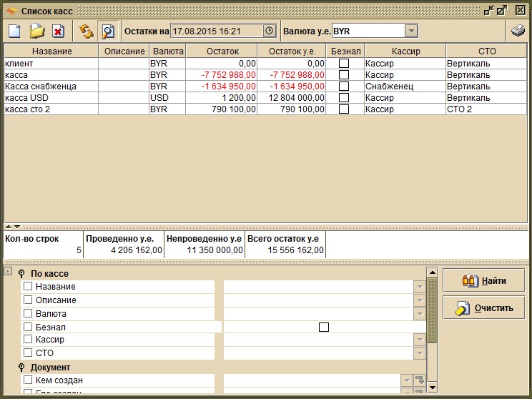
Task: Click the Остатки на date field
Action: coord(217,31)
